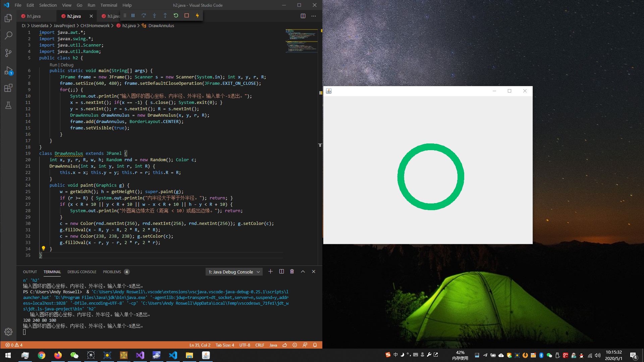
Task: Restart the debugging session
Action: point(176,15)
